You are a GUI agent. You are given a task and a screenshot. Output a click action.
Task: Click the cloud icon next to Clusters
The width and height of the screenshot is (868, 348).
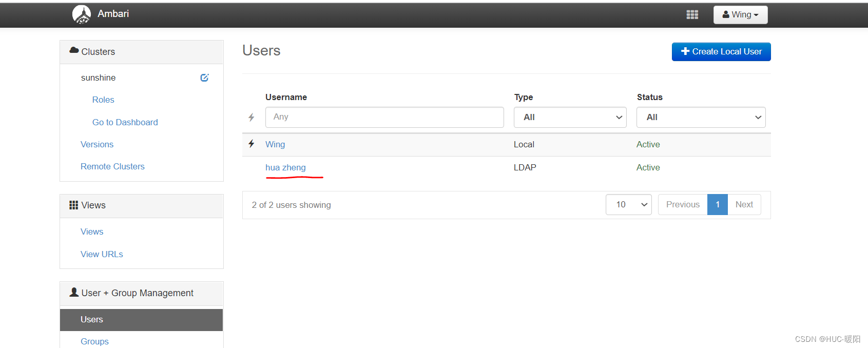[x=74, y=51]
